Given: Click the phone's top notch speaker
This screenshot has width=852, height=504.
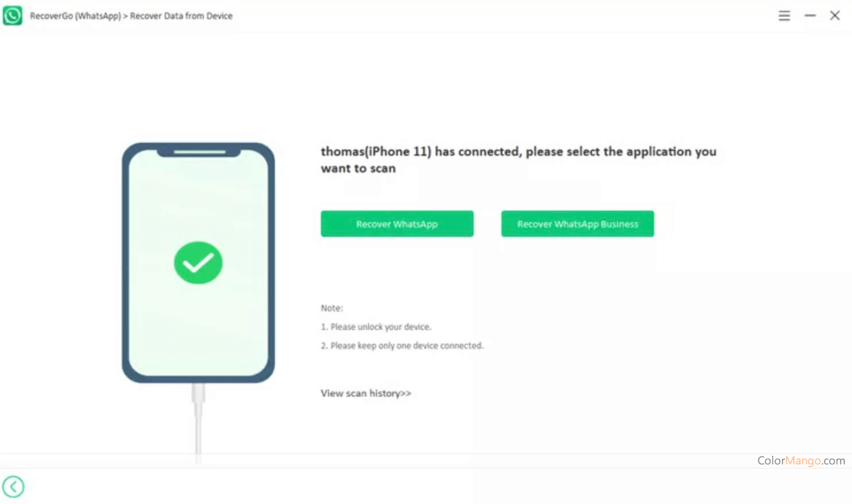Looking at the screenshot, I should pos(199,152).
